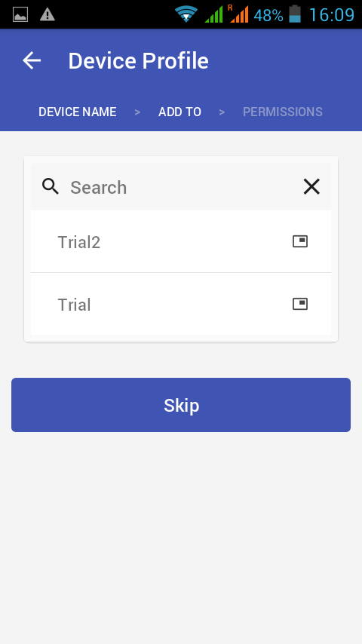The image size is (362, 644).
Task: Focus the Search input field
Action: coord(181,187)
